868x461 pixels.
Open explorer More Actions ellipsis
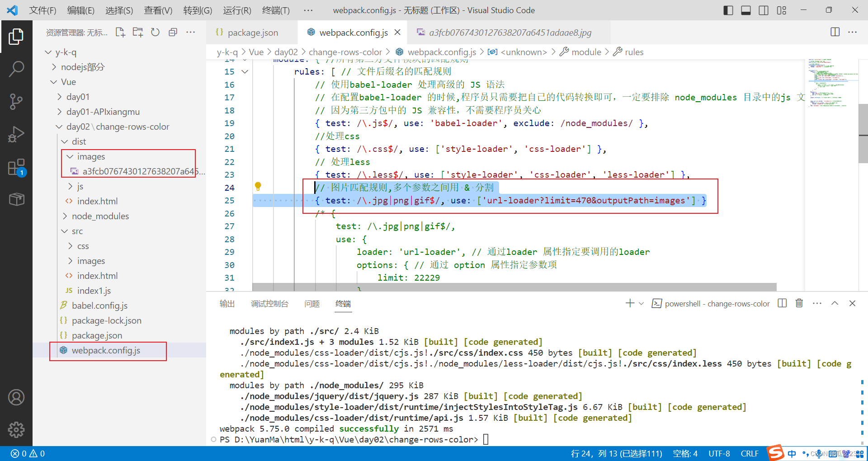pos(191,32)
